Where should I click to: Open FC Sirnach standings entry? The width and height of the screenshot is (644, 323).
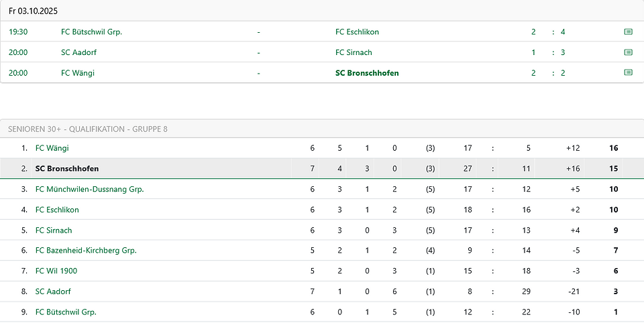tap(54, 231)
